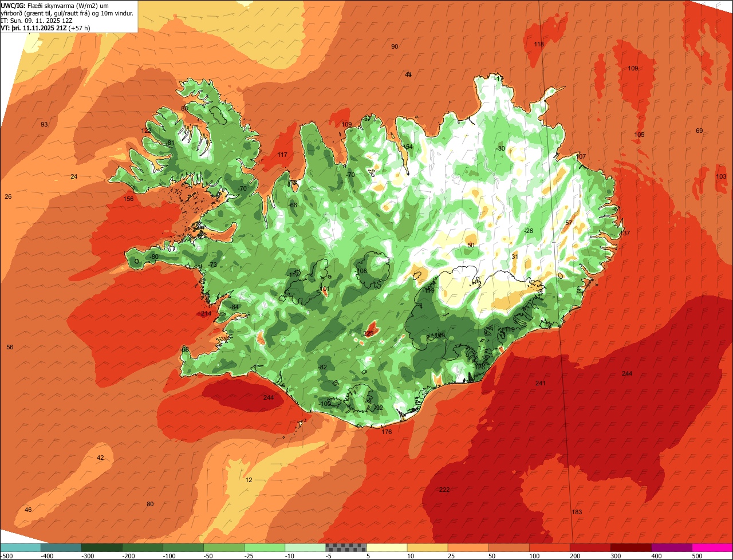Click the 100 to 200 red-orange legend swatch
This screenshot has height=560, width=733.
click(549, 547)
